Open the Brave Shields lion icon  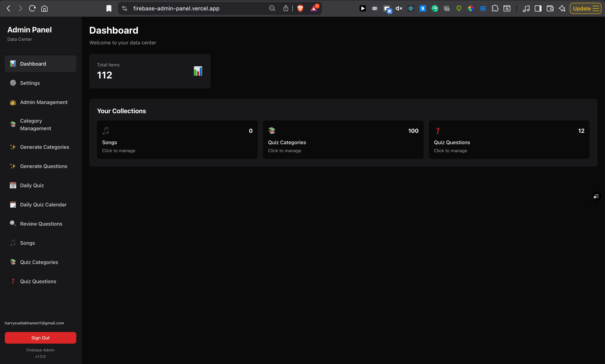[x=300, y=8]
